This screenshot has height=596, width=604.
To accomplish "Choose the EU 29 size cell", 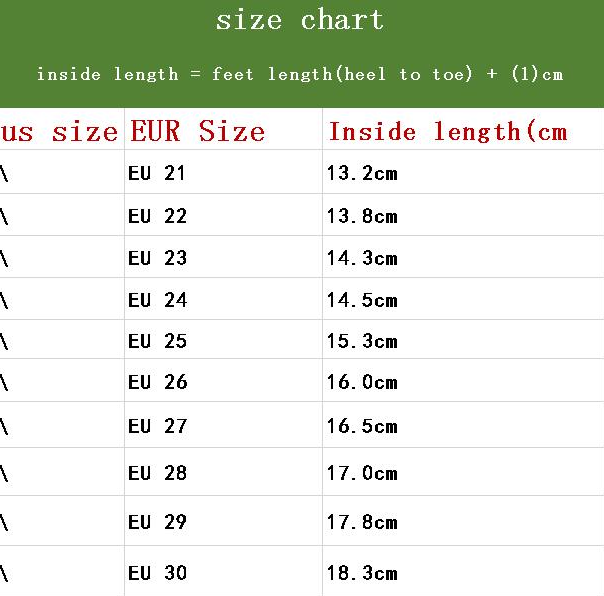I will [157, 522].
